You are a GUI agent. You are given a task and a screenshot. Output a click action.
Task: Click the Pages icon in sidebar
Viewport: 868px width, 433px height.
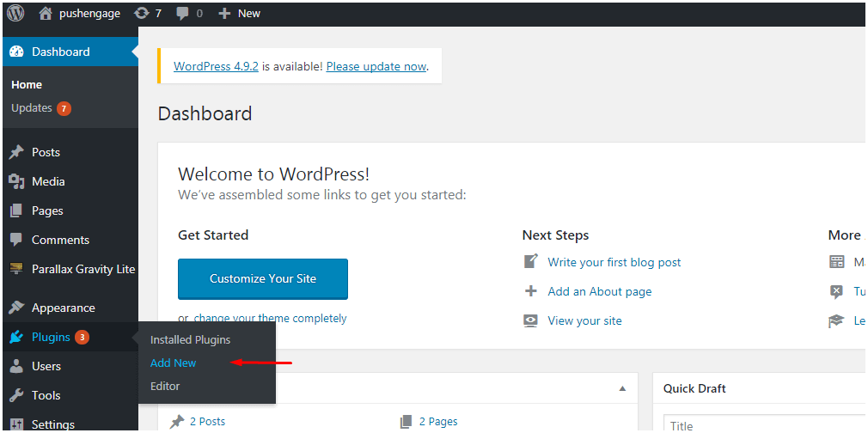pos(16,211)
